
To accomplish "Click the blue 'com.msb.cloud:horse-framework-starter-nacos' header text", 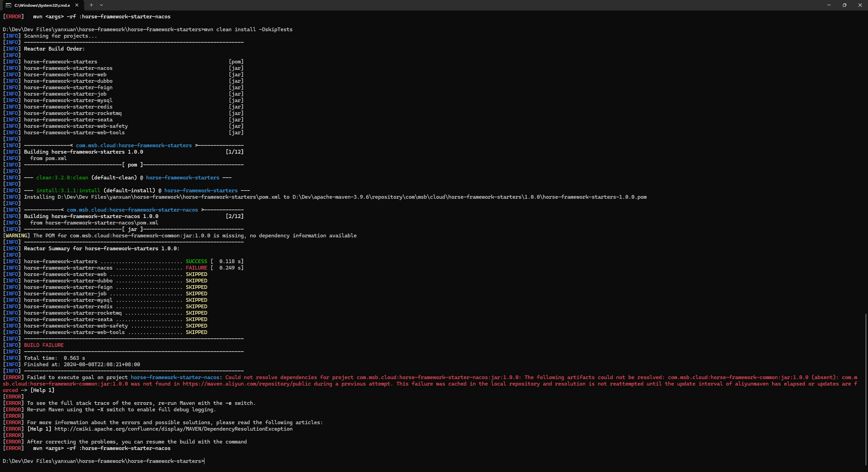I will [132, 210].
